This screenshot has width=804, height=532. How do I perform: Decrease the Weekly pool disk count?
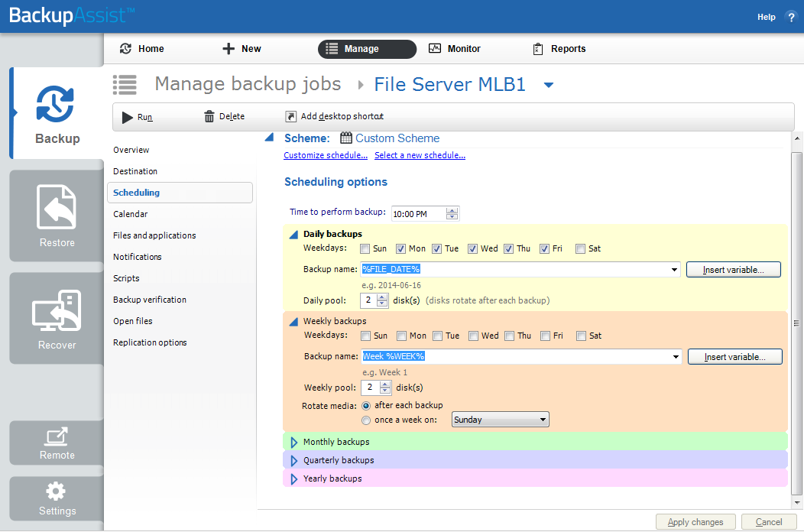click(385, 391)
